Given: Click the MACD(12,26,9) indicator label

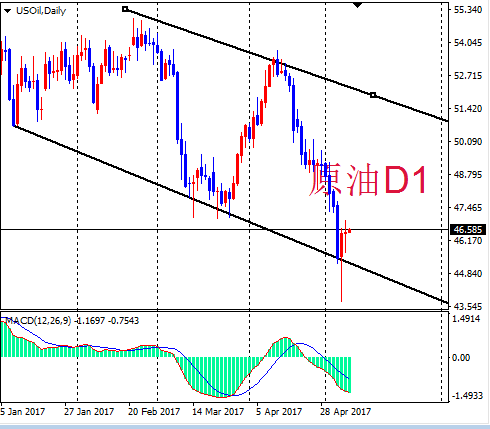Looking at the screenshot, I should pos(38,321).
